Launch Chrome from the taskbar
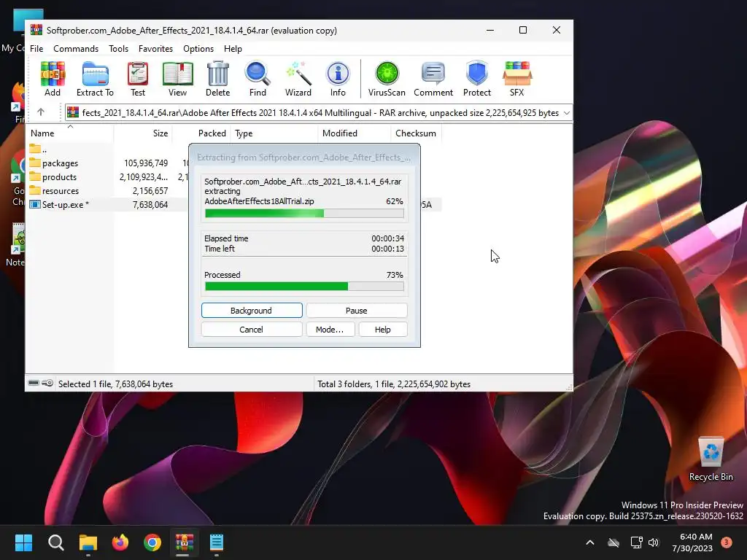The height and width of the screenshot is (560, 747). (152, 542)
